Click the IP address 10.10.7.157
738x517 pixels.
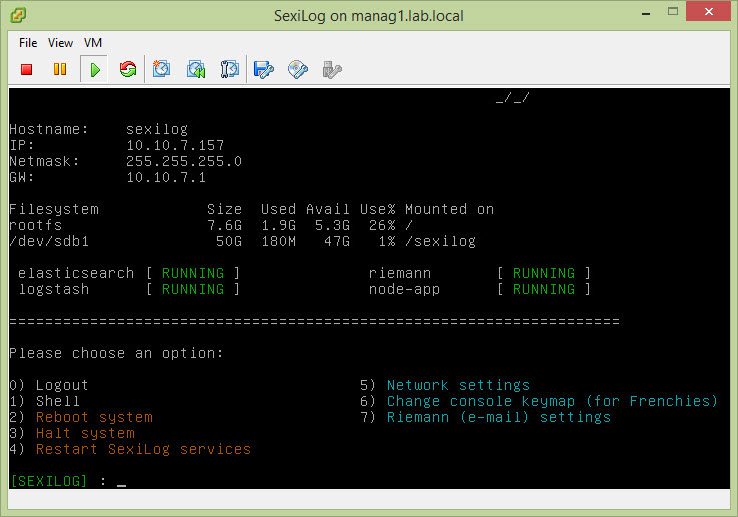click(x=175, y=145)
